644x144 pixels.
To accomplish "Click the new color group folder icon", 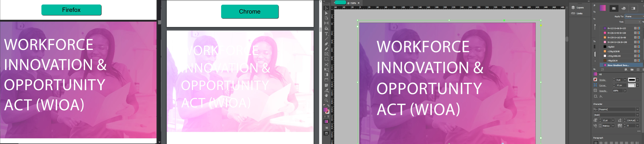I will coord(632,70).
